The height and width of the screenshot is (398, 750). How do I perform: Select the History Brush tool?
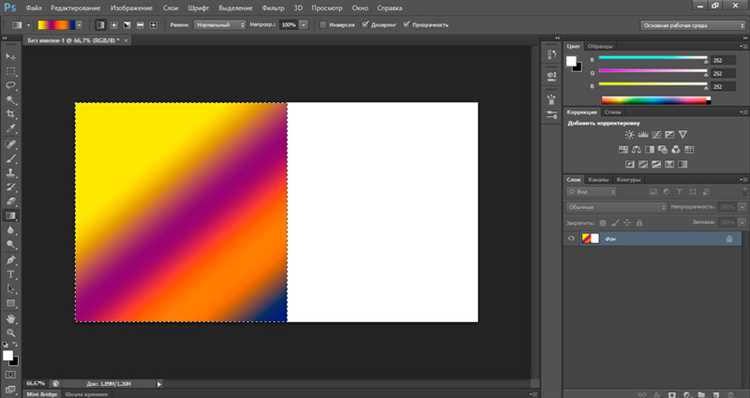[x=11, y=187]
